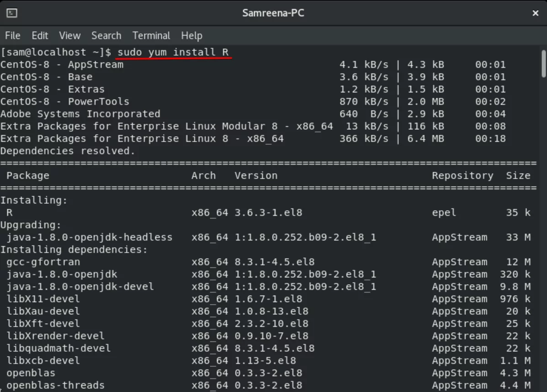Open the File menu

[x=12, y=36]
